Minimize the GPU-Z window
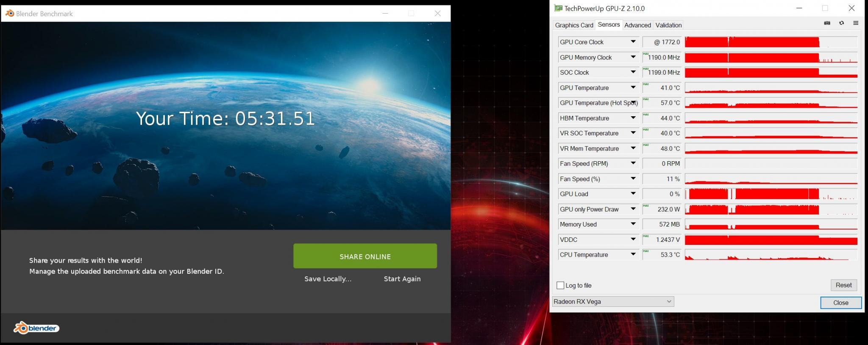The height and width of the screenshot is (345, 868). 799,8
